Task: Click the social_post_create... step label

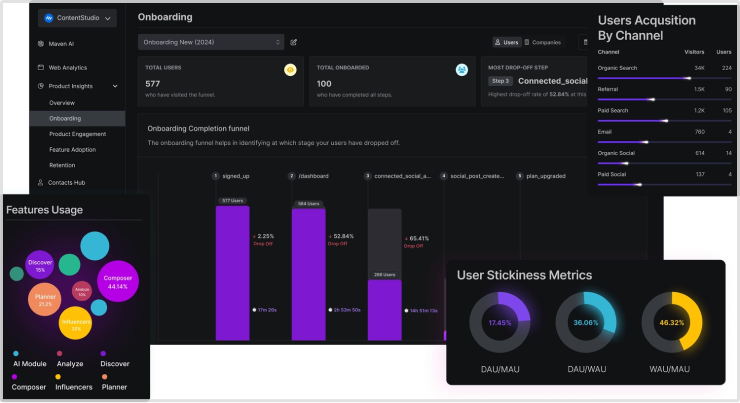Action: point(477,176)
